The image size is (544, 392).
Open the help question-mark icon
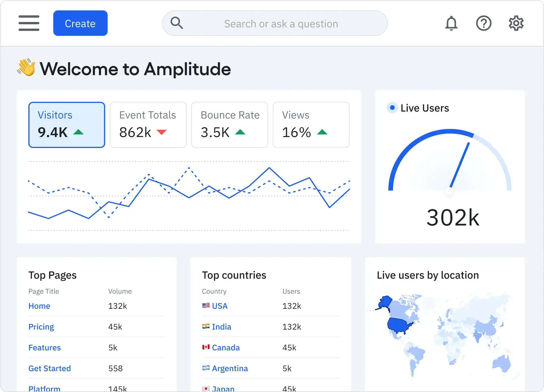[484, 23]
